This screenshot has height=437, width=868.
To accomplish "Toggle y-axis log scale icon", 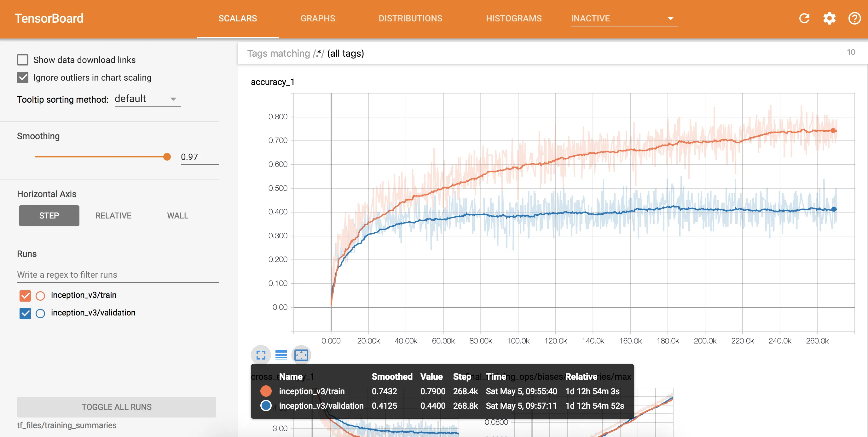I will [281, 355].
